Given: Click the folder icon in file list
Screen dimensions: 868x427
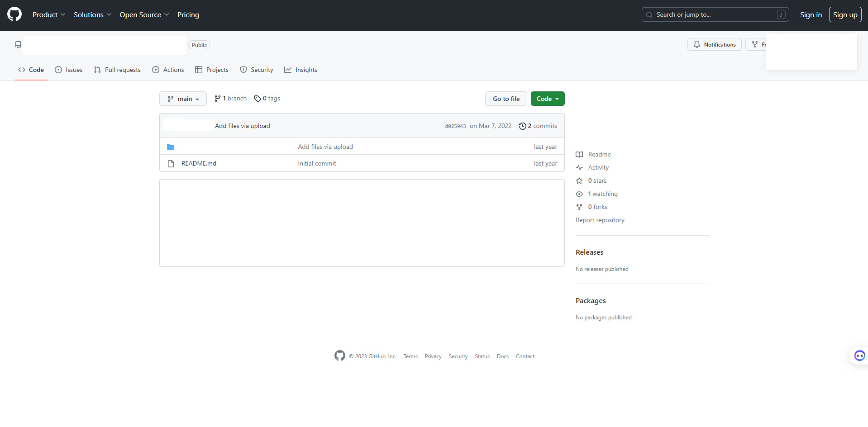Looking at the screenshot, I should [x=171, y=147].
